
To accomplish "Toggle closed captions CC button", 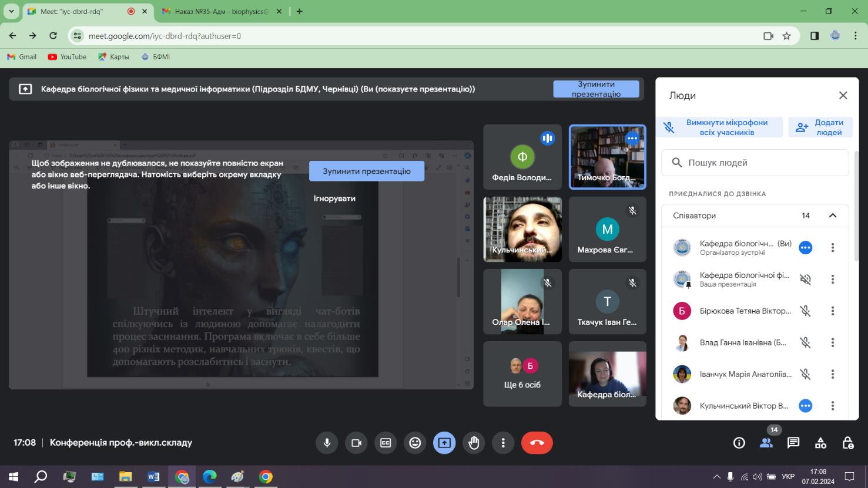I will pyautogui.click(x=386, y=443).
